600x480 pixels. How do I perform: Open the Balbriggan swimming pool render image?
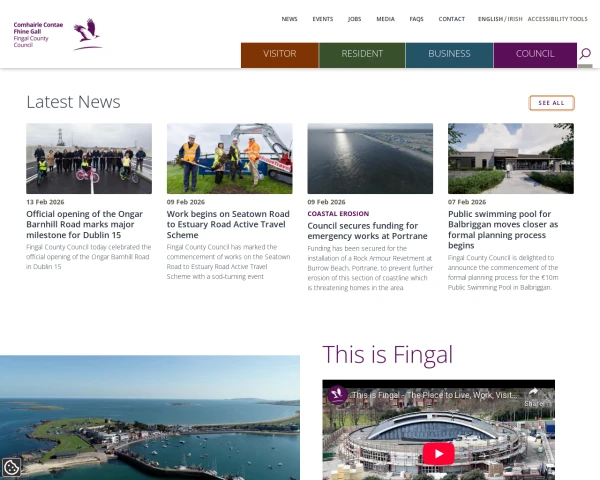point(511,158)
